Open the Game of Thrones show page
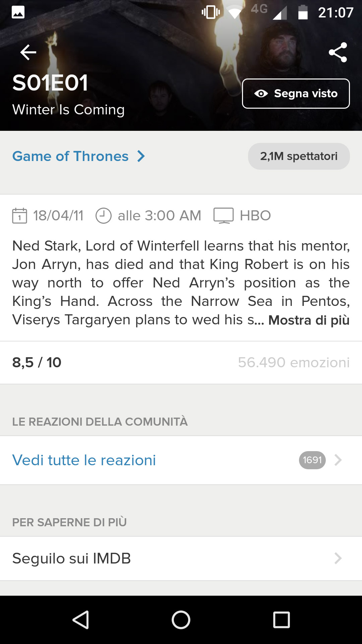 (70, 156)
